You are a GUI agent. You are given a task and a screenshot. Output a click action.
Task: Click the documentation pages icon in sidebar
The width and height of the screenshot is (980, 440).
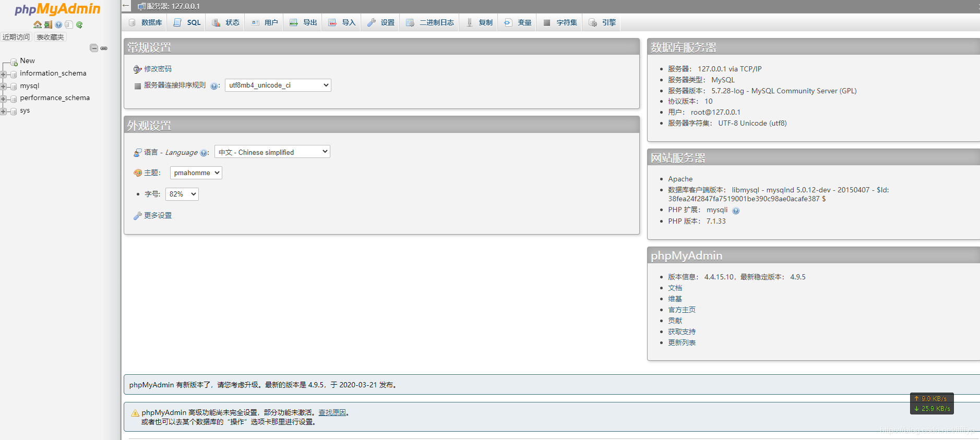point(68,25)
